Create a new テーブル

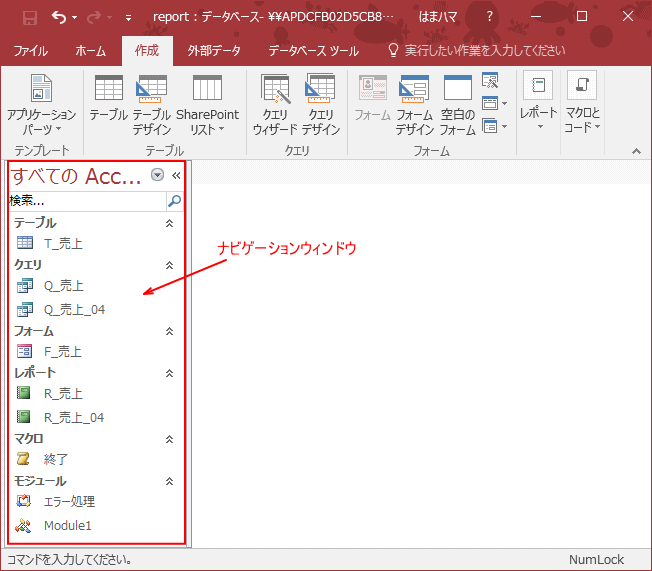[109, 98]
